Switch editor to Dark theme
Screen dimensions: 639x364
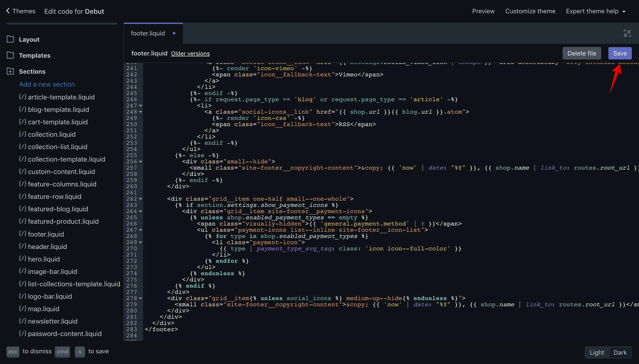pyautogui.click(x=620, y=352)
